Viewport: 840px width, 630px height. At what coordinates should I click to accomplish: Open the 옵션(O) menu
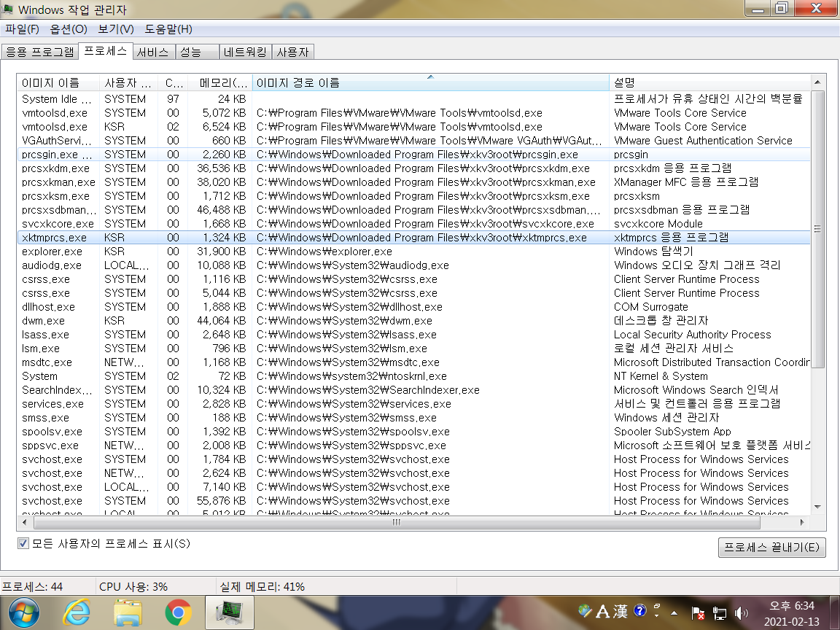point(69,29)
